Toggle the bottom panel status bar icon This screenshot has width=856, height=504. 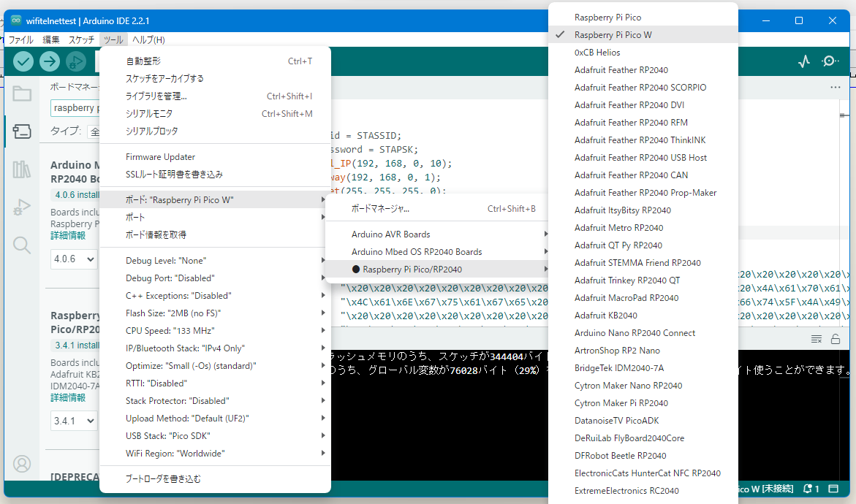(x=833, y=489)
